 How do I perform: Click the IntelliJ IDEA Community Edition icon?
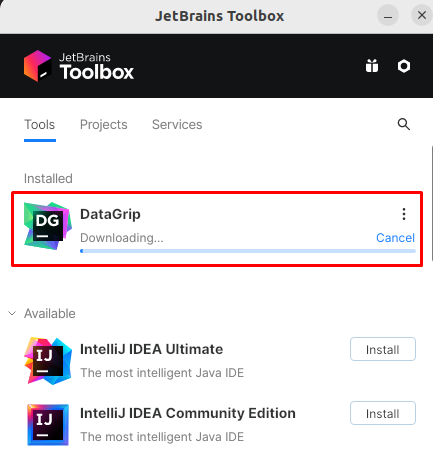click(48, 425)
